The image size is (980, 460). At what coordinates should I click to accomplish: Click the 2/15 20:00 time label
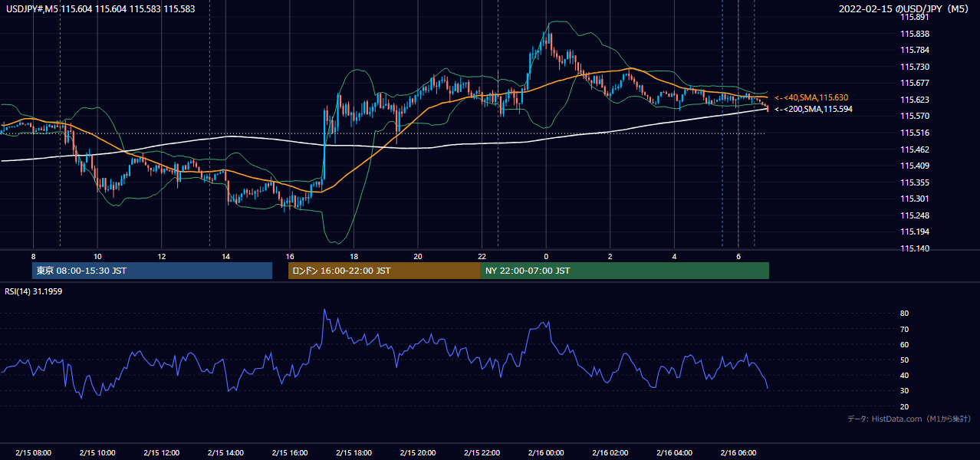417,452
